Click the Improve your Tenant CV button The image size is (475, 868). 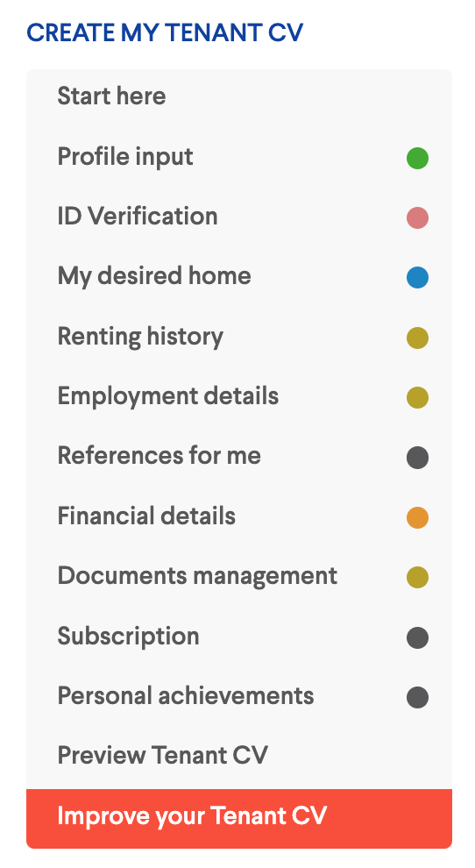click(x=239, y=818)
